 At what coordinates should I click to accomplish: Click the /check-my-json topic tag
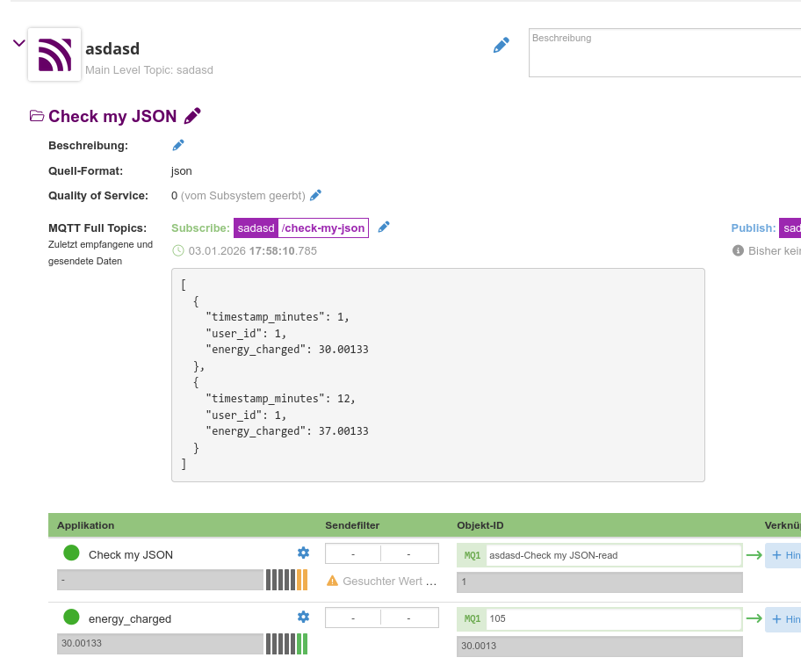click(323, 228)
